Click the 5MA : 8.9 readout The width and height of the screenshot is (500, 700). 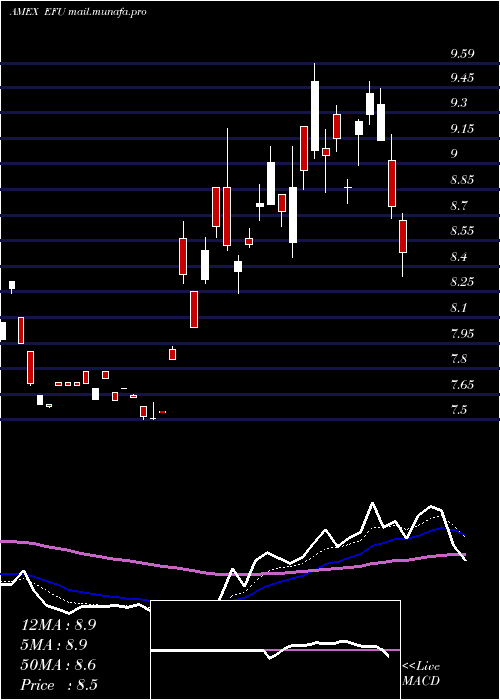click(x=54, y=645)
